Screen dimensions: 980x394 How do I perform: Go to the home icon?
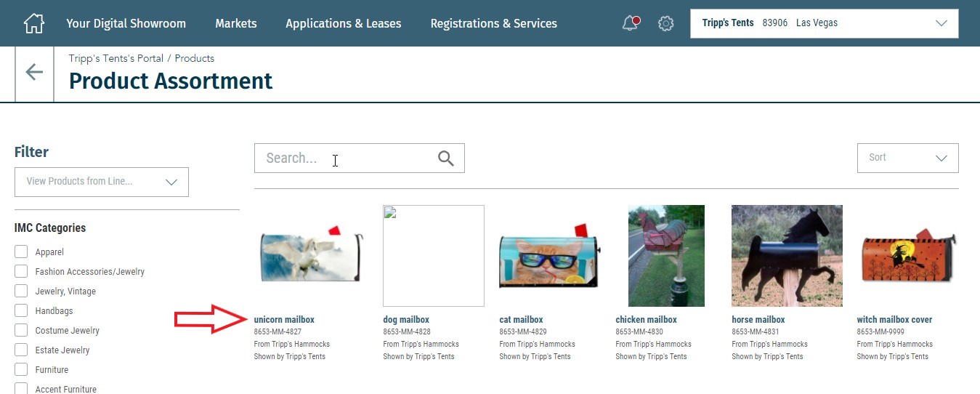tap(34, 23)
